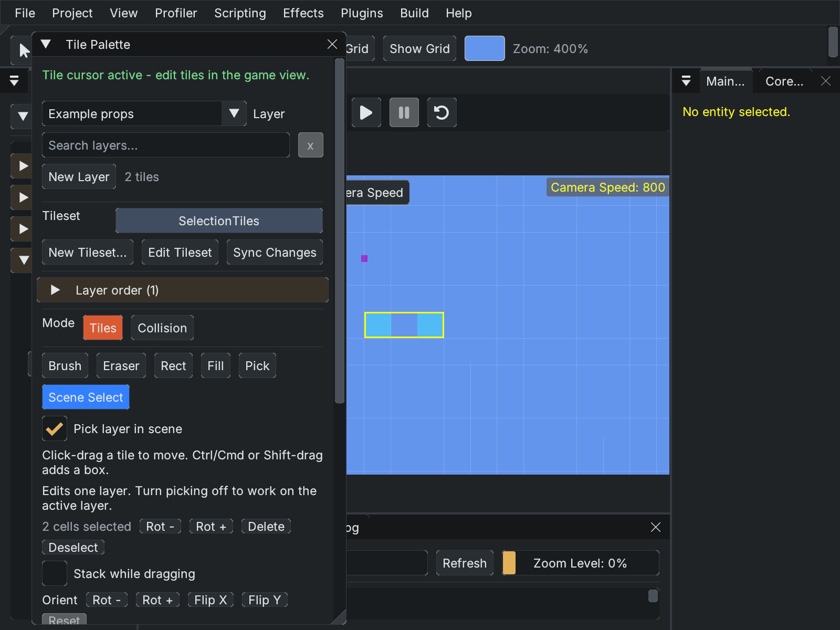840x630 pixels.
Task: Flip orientation with Flip Y
Action: click(265, 600)
